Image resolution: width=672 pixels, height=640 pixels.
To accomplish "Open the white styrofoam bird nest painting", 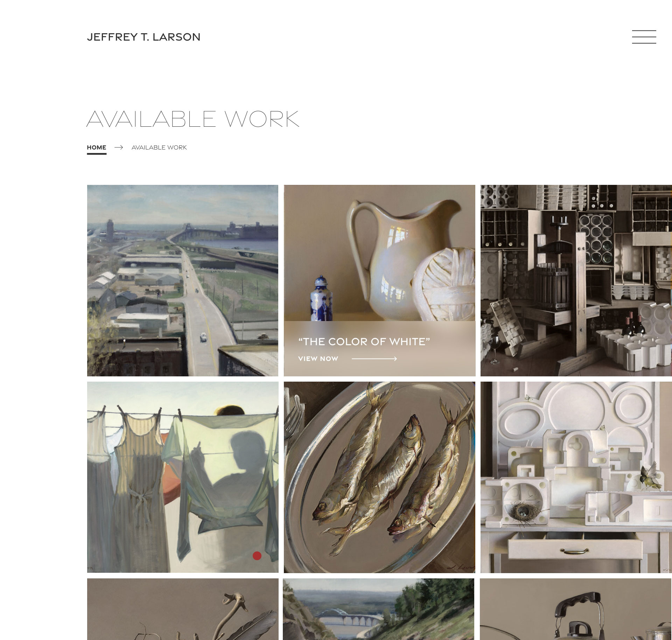I will (576, 477).
